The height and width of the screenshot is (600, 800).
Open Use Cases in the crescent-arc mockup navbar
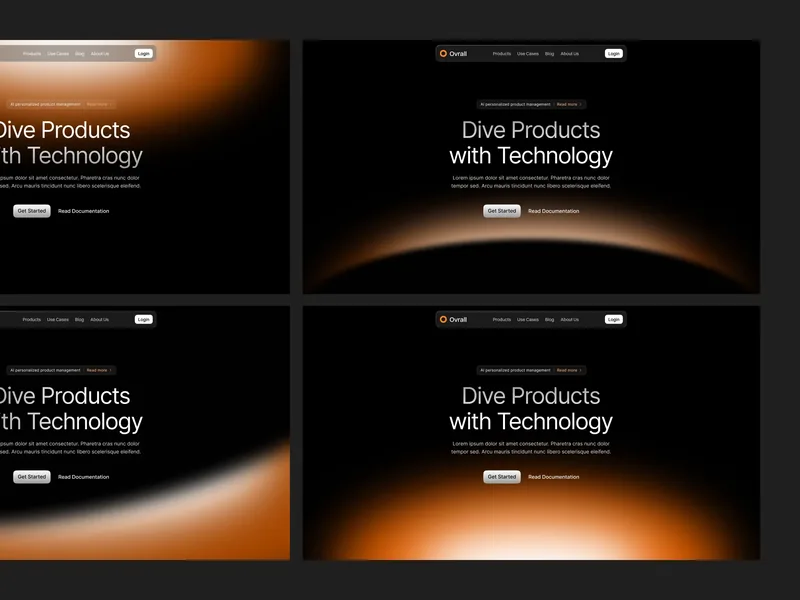528,54
